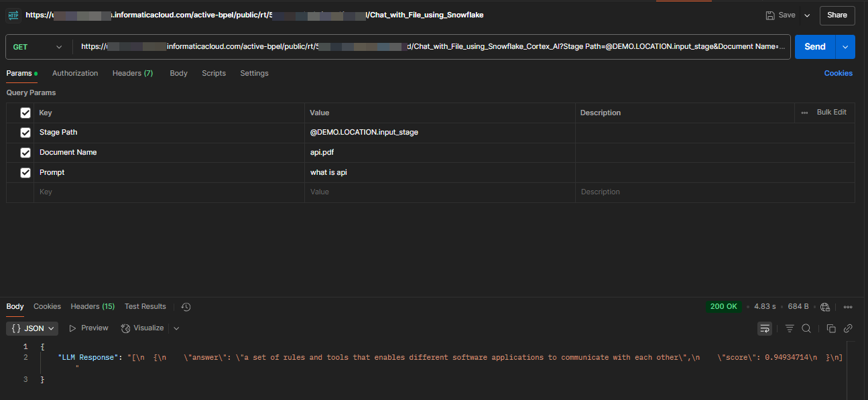Open the Authorization tab

pos(75,73)
